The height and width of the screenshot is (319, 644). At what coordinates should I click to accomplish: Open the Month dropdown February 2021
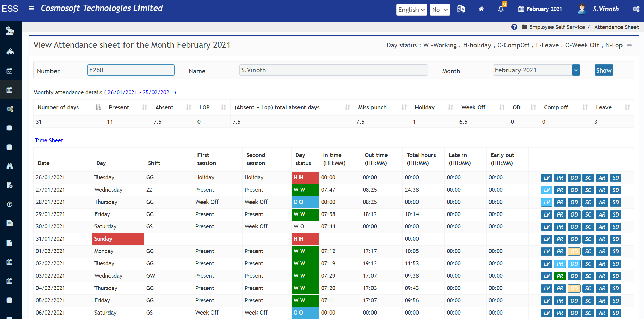(536, 70)
